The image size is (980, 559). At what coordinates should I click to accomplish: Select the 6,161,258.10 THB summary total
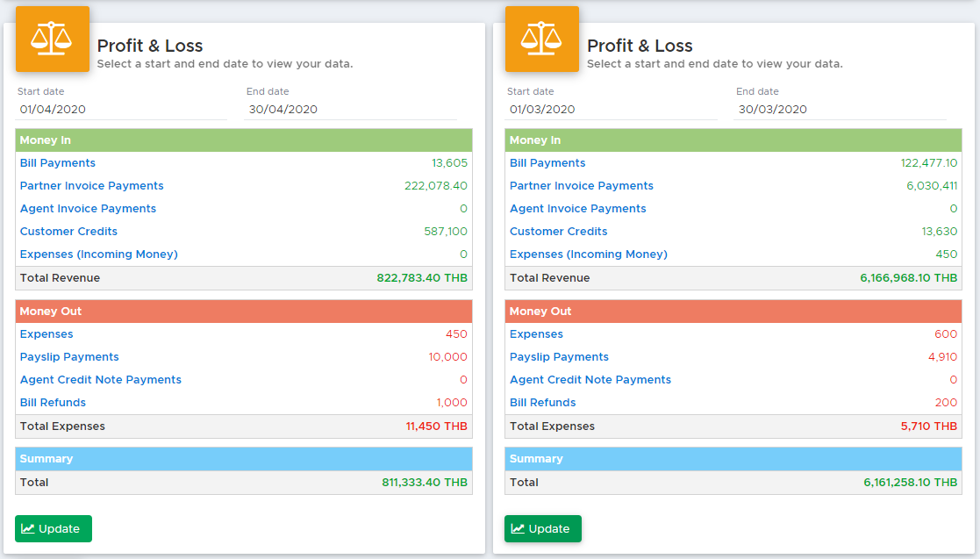[910, 483]
